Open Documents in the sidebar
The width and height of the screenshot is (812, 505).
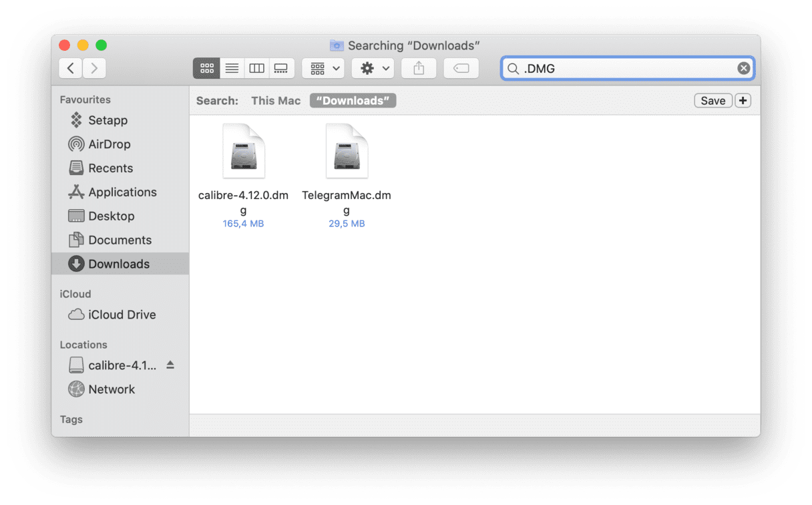[120, 240]
